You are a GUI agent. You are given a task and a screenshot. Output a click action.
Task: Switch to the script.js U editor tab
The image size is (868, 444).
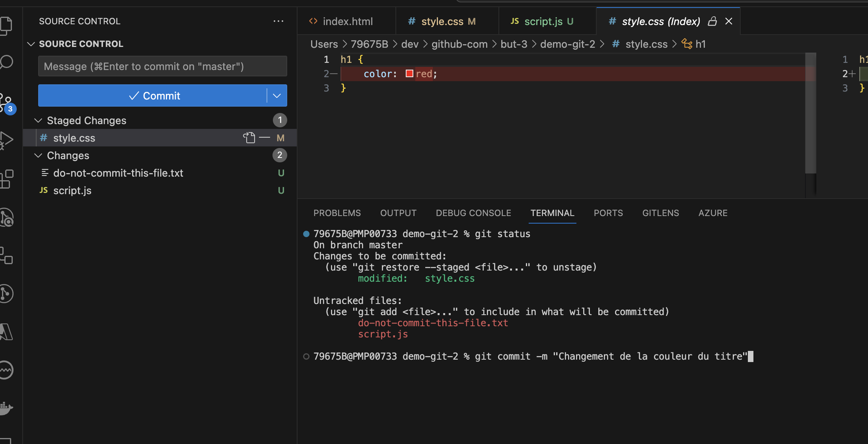point(548,21)
